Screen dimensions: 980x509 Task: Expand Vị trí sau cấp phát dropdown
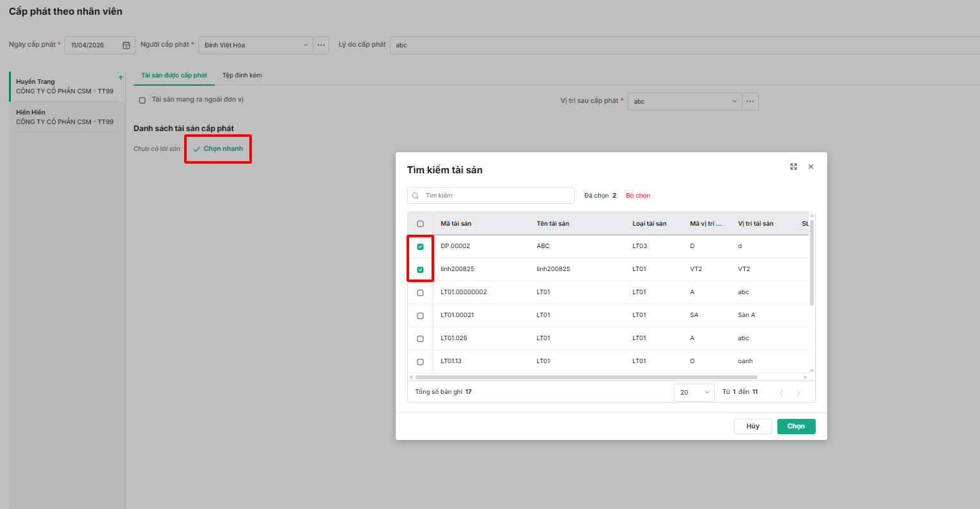685,102
